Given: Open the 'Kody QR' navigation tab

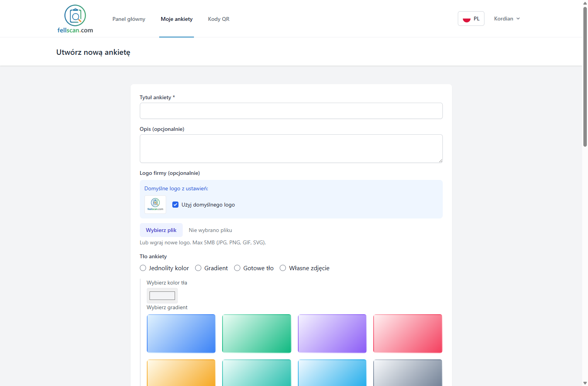Looking at the screenshot, I should click(219, 19).
